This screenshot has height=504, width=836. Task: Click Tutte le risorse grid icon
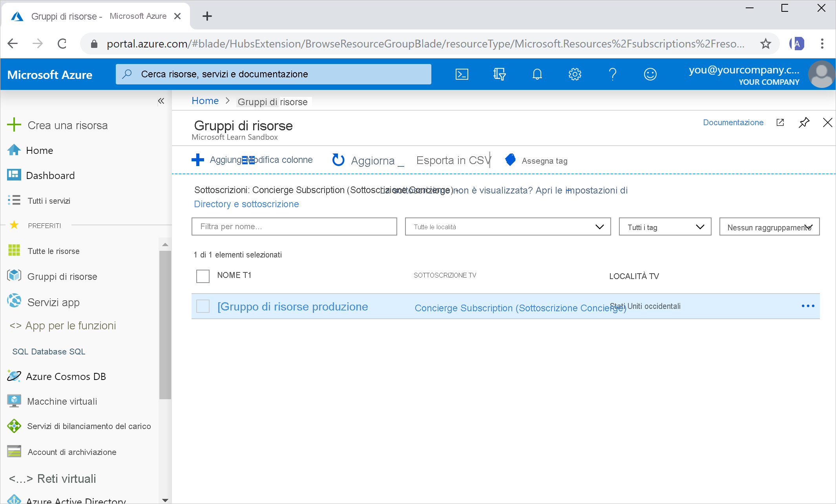click(14, 250)
